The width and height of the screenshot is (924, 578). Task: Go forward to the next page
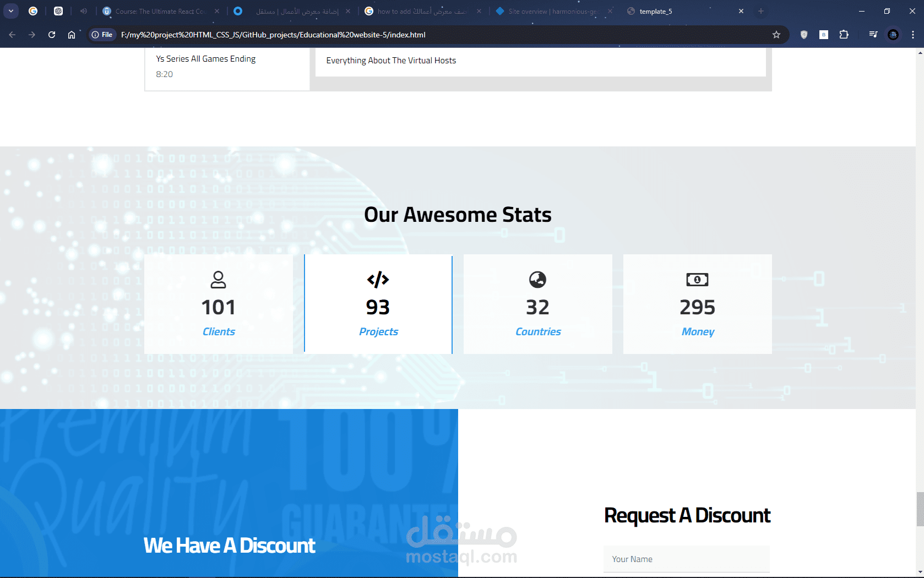tap(32, 35)
